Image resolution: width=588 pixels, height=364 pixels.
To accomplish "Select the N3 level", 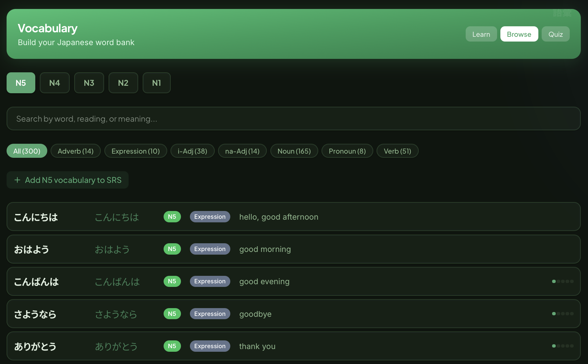I will click(89, 83).
